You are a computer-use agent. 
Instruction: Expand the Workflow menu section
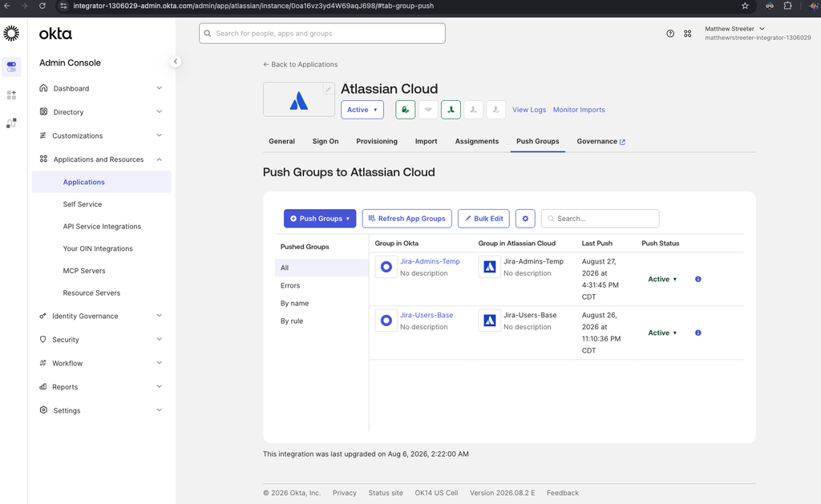[101, 363]
